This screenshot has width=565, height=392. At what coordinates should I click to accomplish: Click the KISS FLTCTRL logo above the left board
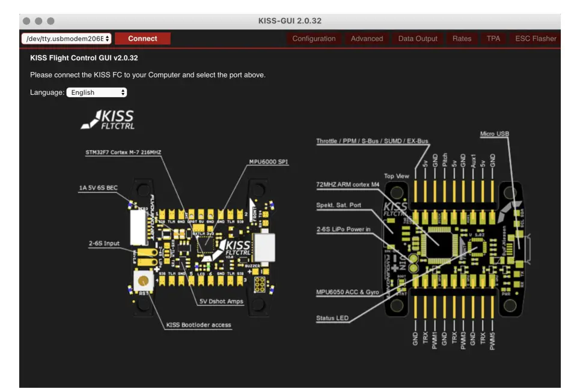click(112, 119)
